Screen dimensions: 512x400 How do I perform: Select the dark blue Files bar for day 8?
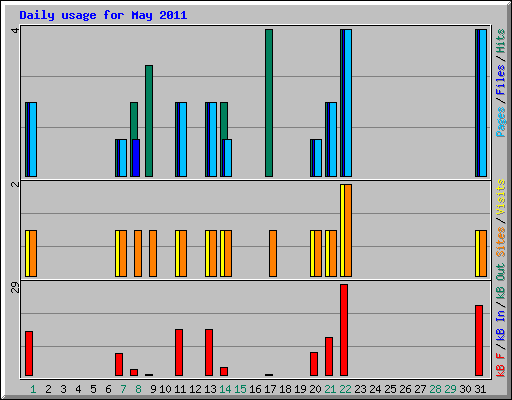(x=136, y=158)
